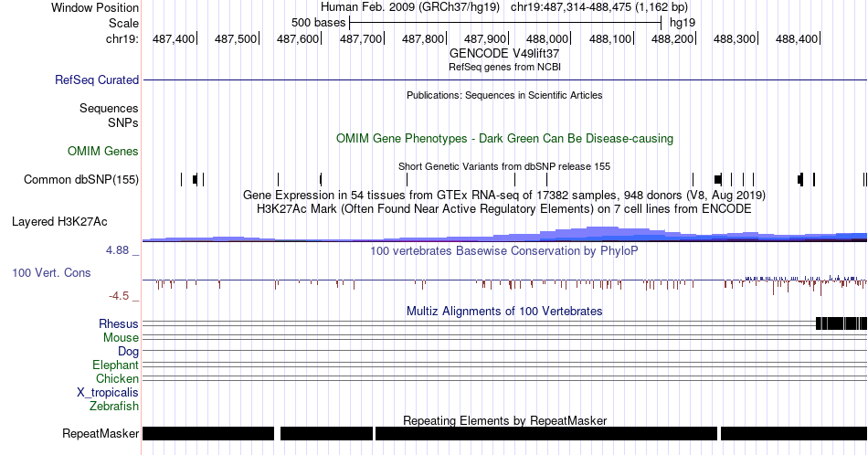
Task: Click the hg19 label beside scale bar
Action: pyautogui.click(x=683, y=23)
